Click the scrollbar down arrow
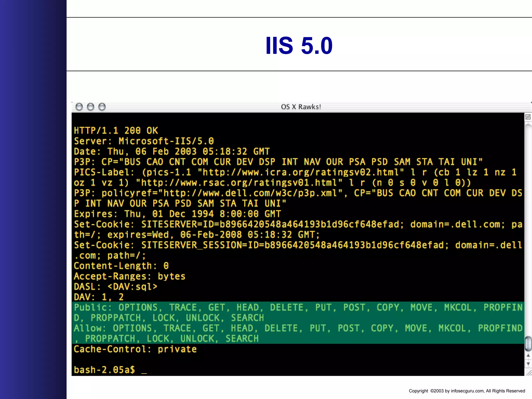The height and width of the screenshot is (399, 532). [x=528, y=364]
